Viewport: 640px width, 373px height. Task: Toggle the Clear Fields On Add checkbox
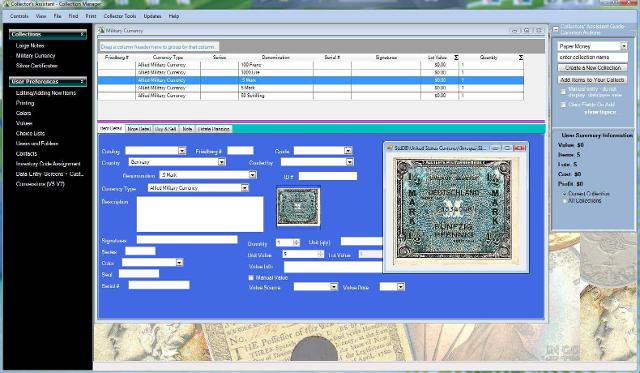pyautogui.click(x=563, y=105)
